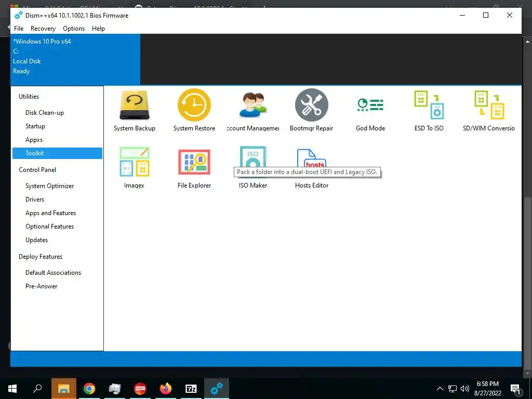The height and width of the screenshot is (399, 532).
Task: Open Default Associations section
Action: click(x=57, y=273)
